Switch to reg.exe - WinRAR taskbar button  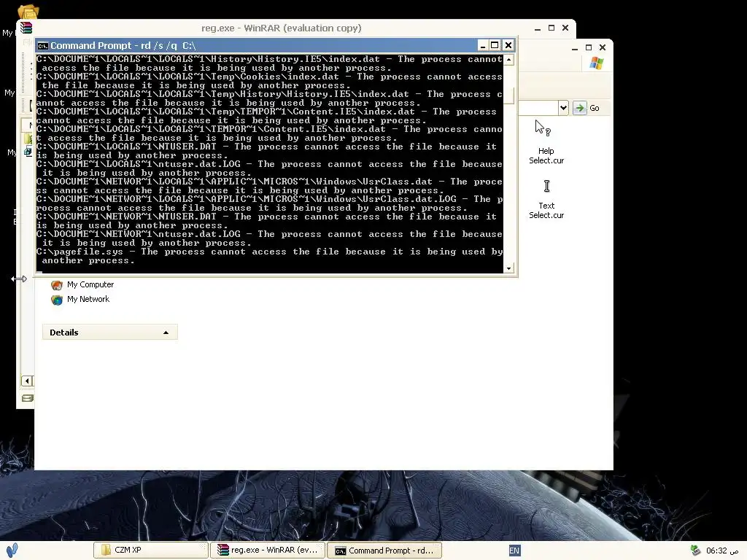click(268, 550)
